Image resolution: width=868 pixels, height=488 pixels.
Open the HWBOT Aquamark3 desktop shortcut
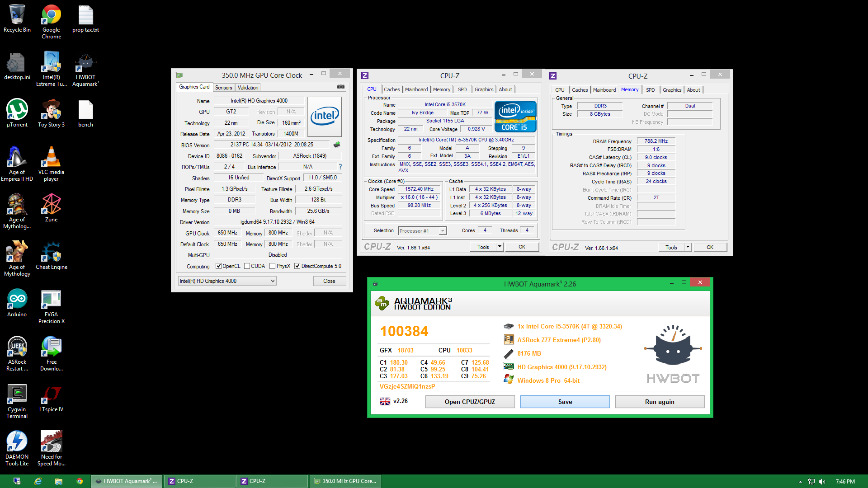point(85,69)
